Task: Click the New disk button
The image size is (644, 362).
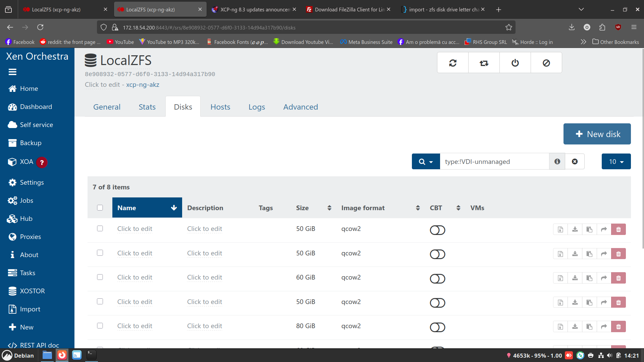Action: (597, 134)
